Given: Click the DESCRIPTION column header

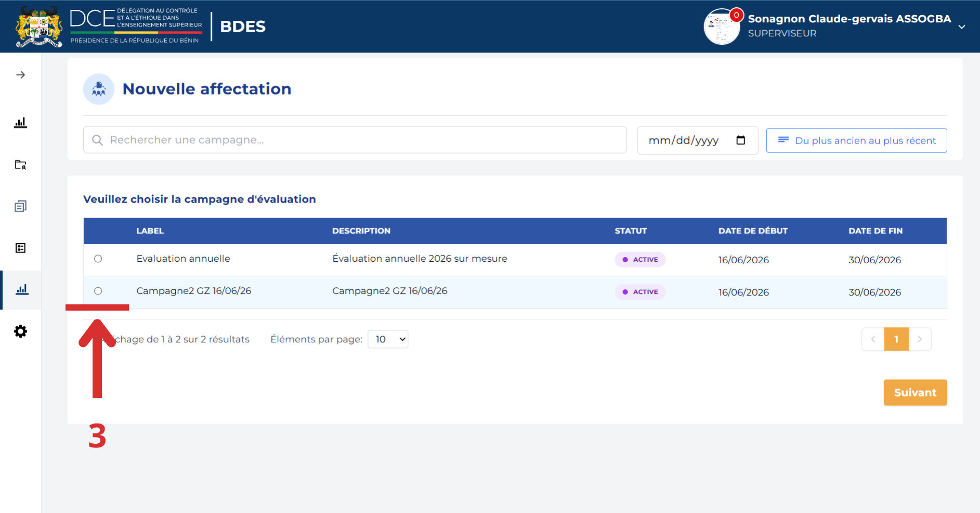Looking at the screenshot, I should (x=361, y=230).
